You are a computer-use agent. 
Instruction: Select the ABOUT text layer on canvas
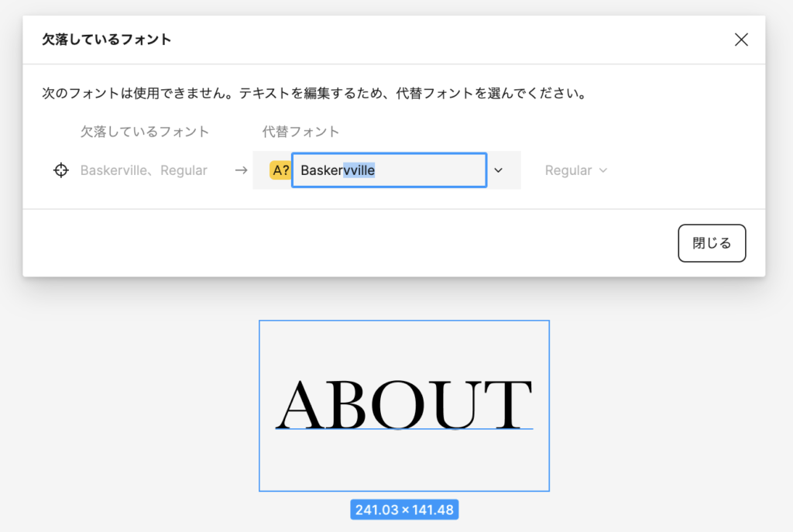pyautogui.click(x=403, y=403)
